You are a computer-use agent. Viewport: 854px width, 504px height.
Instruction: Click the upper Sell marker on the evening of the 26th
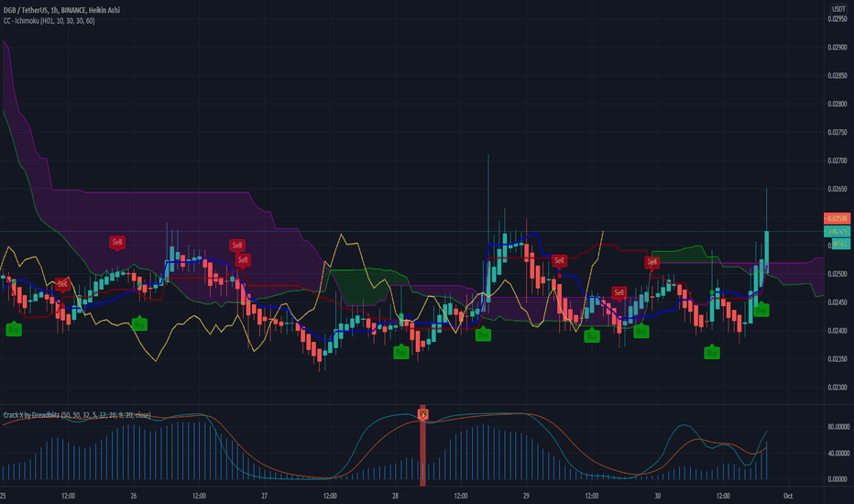[x=237, y=246]
